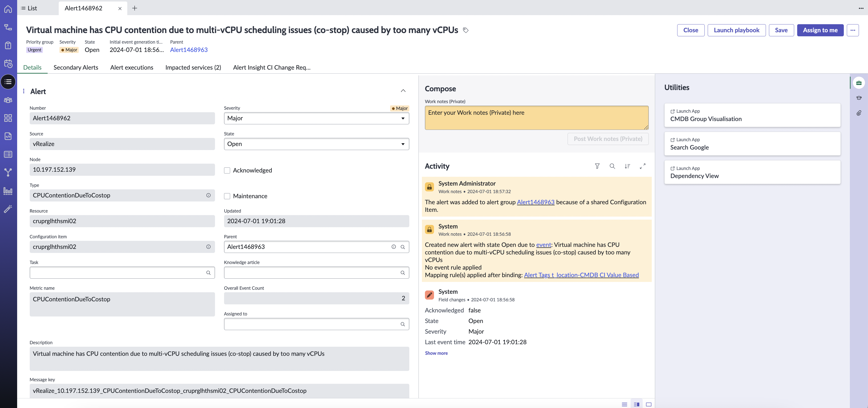Open the branch merge sidebar icon
The width and height of the screenshot is (868, 408).
tap(8, 173)
